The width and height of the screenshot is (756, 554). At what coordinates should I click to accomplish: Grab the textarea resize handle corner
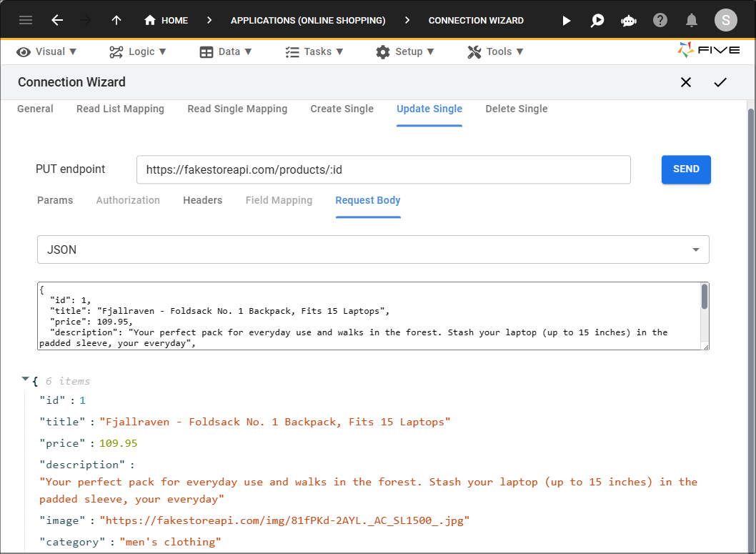tap(706, 347)
